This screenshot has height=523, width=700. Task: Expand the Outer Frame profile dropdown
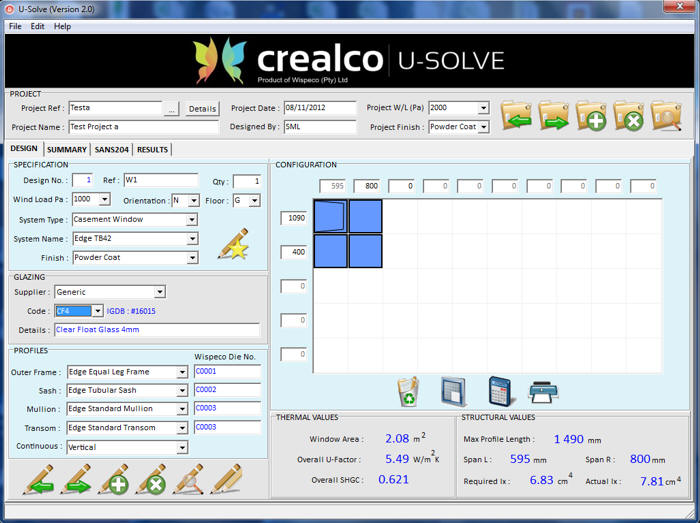[x=182, y=372]
